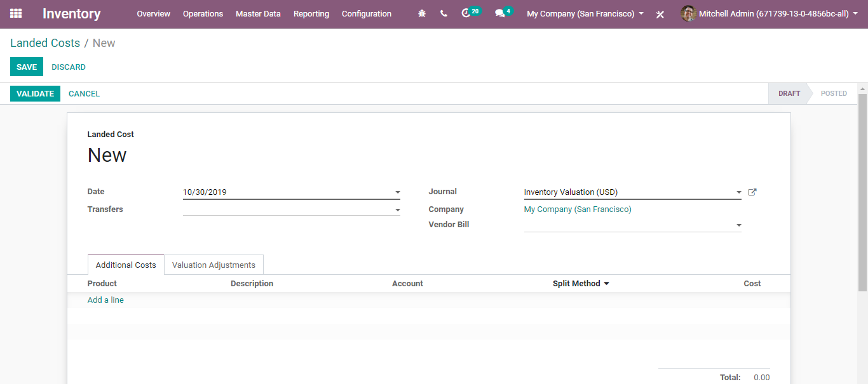The width and height of the screenshot is (868, 384).
Task: Switch to Valuation Adjustments tab
Action: [x=214, y=265]
